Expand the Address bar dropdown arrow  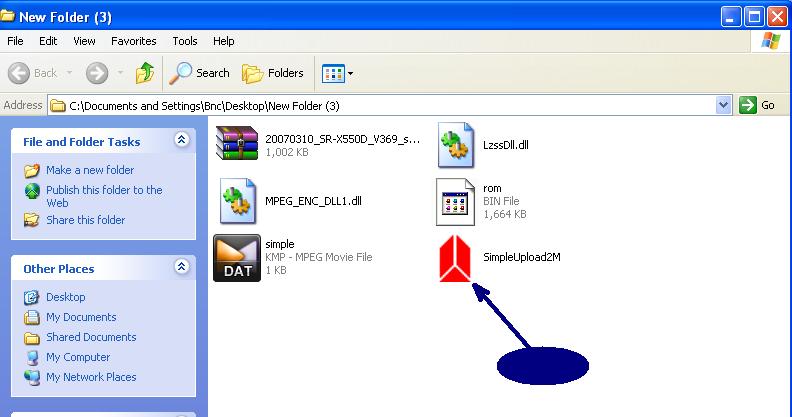pos(724,105)
